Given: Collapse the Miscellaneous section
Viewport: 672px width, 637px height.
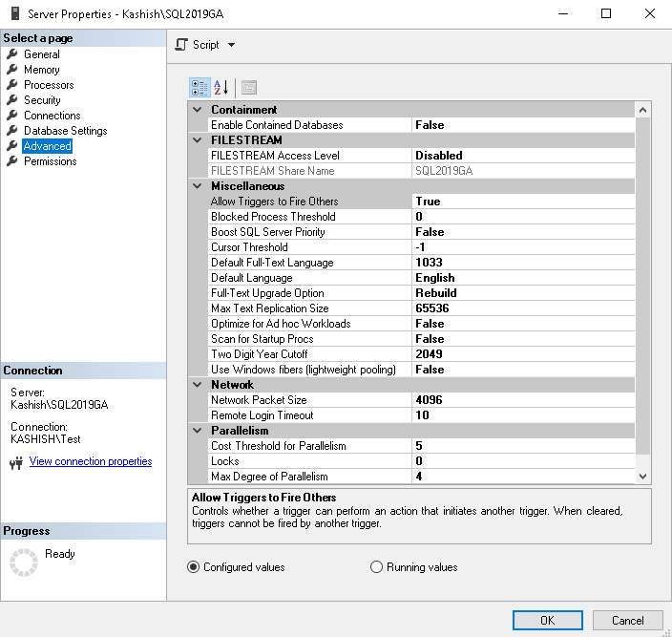Looking at the screenshot, I should (198, 186).
